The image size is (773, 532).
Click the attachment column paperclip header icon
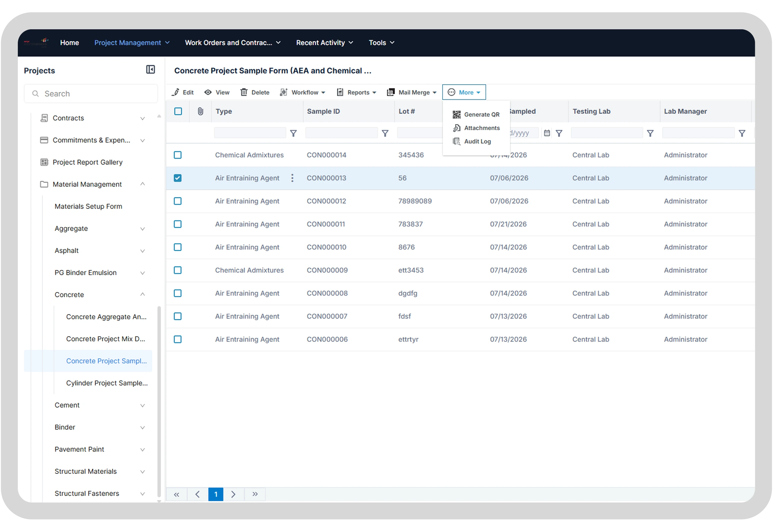(x=200, y=111)
